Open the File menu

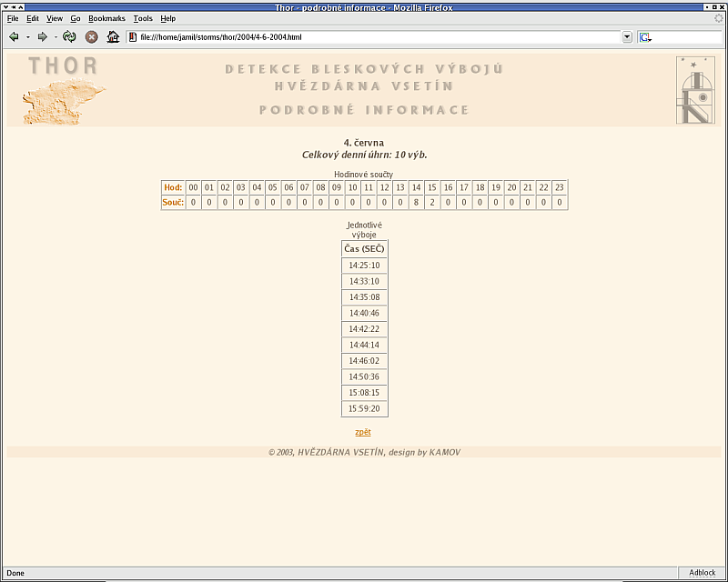(13, 18)
